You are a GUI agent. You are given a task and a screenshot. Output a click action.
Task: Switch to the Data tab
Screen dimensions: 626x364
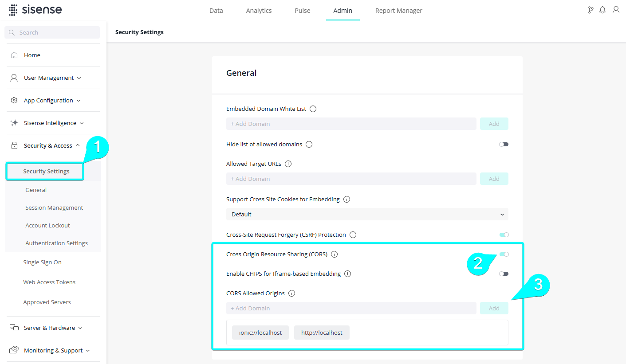(x=216, y=11)
